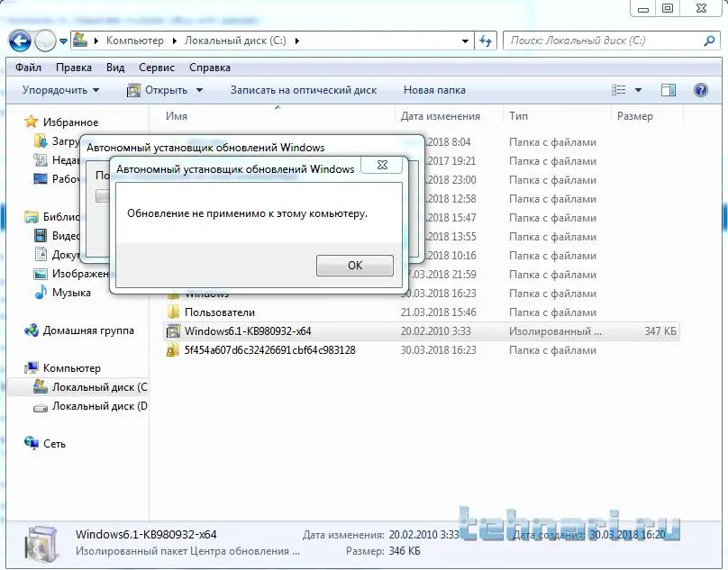
Task: Select the file Windows6.1-KB980932-x64 in list
Action: click(248, 331)
